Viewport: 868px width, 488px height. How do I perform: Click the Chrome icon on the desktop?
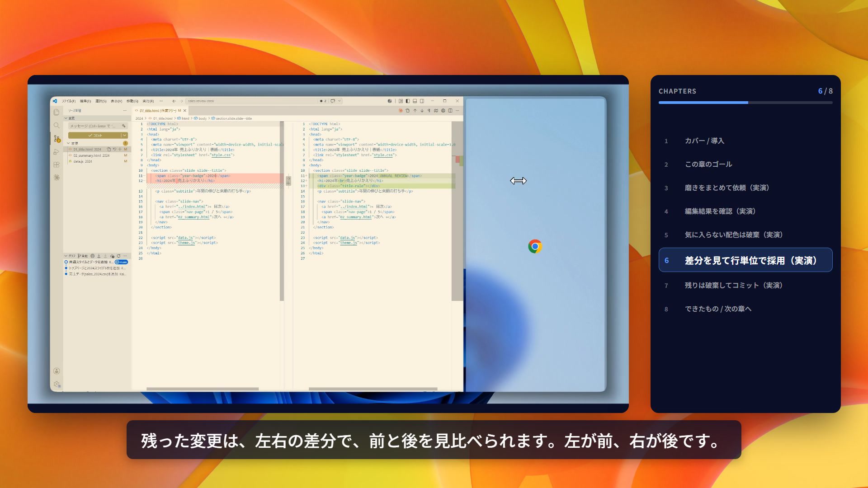(535, 246)
